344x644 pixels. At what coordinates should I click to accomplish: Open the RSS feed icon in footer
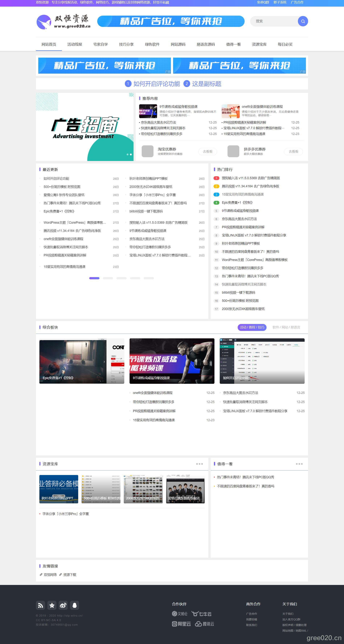click(x=40, y=605)
